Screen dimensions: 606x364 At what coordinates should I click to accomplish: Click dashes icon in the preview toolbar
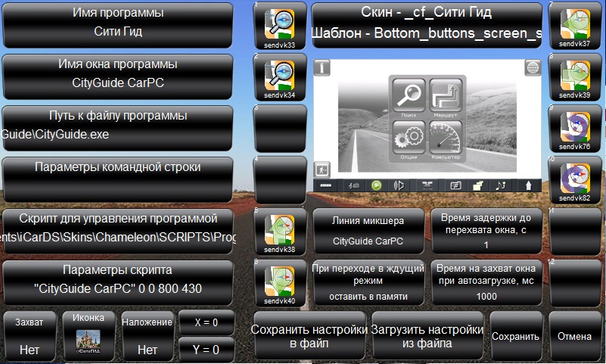(x=326, y=186)
